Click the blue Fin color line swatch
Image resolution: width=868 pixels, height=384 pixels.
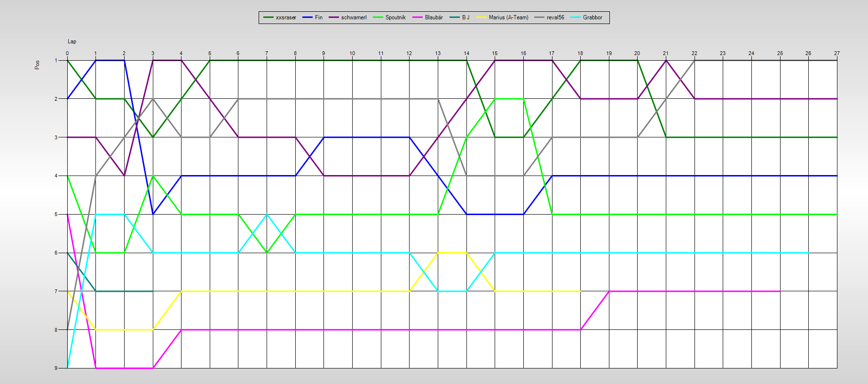click(308, 17)
